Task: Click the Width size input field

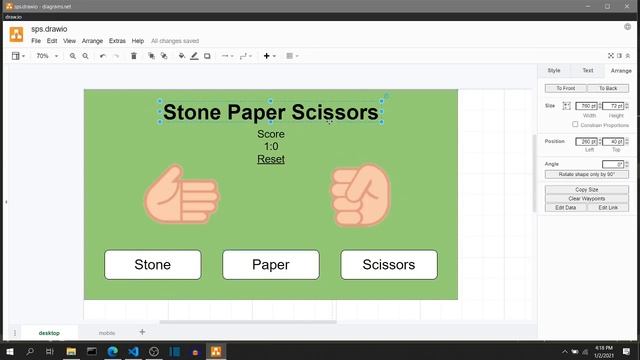Action: [586, 106]
